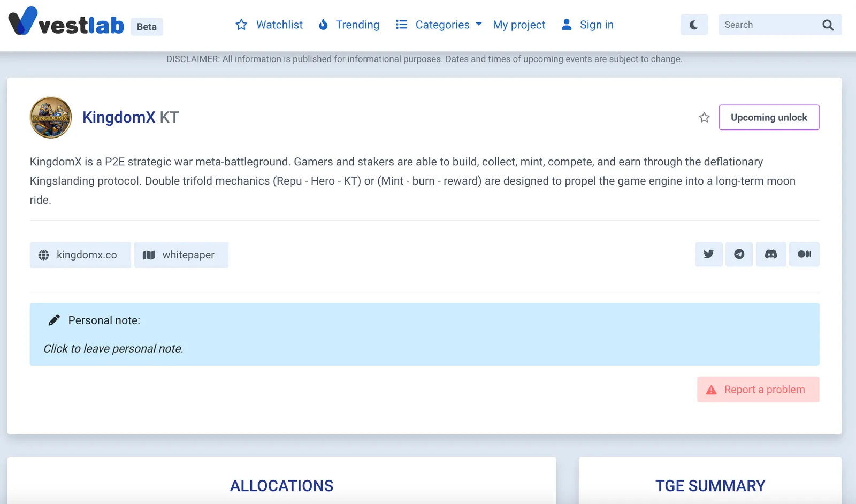This screenshot has height=504, width=856.
Task: Visit the kingdomx.co website link
Action: tap(80, 255)
